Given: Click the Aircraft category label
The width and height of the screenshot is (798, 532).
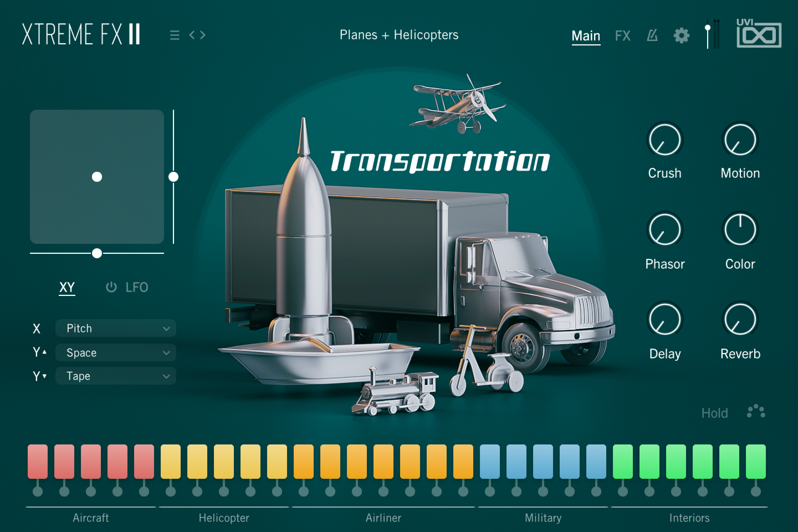Looking at the screenshot, I should pos(91,518).
